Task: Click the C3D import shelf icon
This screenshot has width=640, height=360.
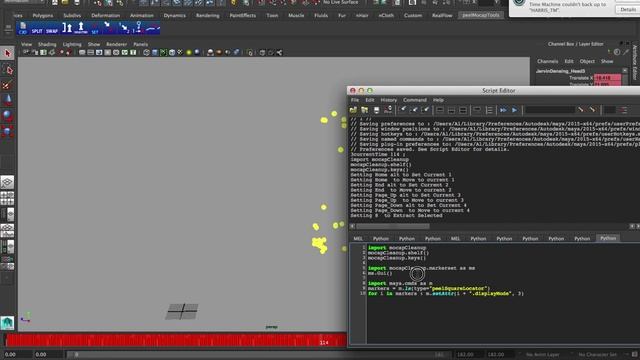Action: (x=23, y=28)
